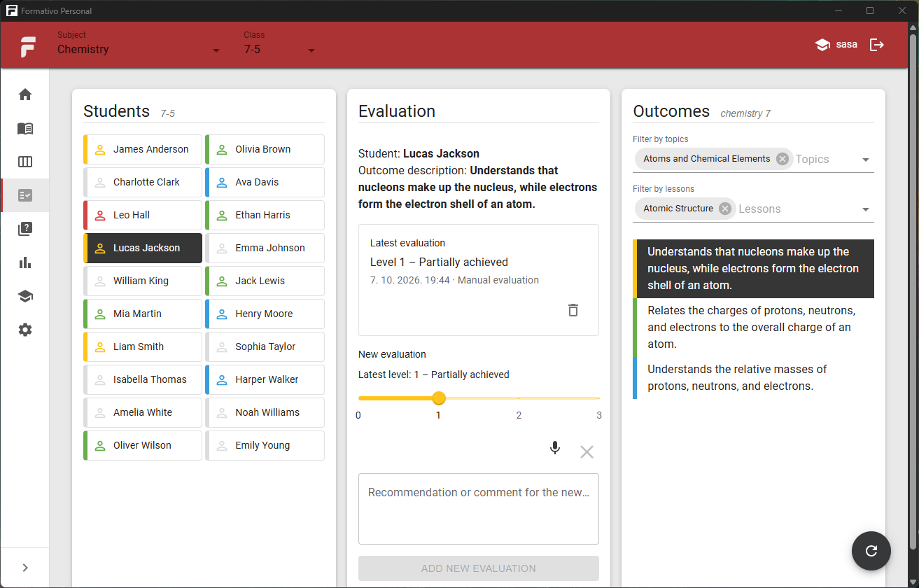The height and width of the screenshot is (588, 919).
Task: Open the open-book lessons icon in sidebar
Action: (25, 129)
